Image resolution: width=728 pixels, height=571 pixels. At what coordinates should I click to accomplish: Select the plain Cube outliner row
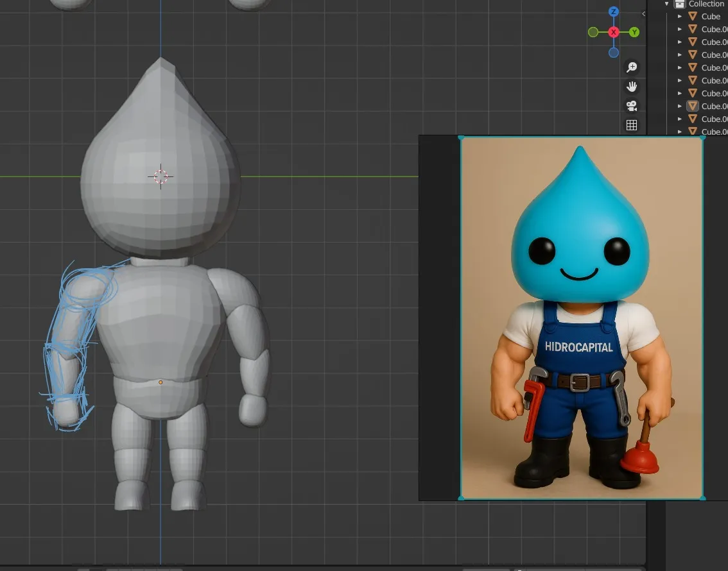tap(697, 16)
